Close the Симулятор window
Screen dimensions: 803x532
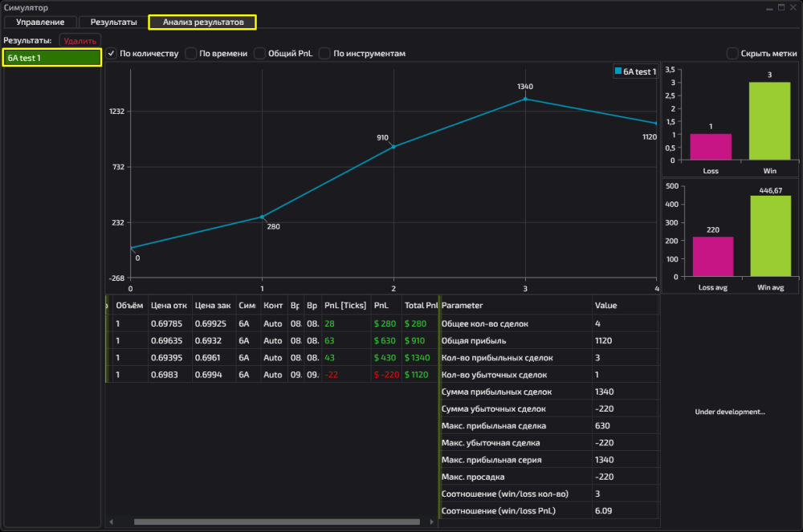[x=793, y=7]
